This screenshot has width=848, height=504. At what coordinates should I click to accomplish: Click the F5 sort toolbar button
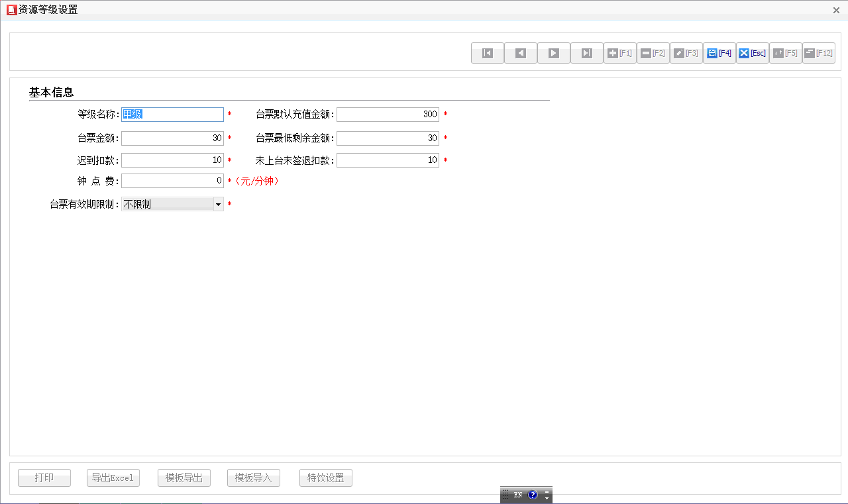[786, 53]
